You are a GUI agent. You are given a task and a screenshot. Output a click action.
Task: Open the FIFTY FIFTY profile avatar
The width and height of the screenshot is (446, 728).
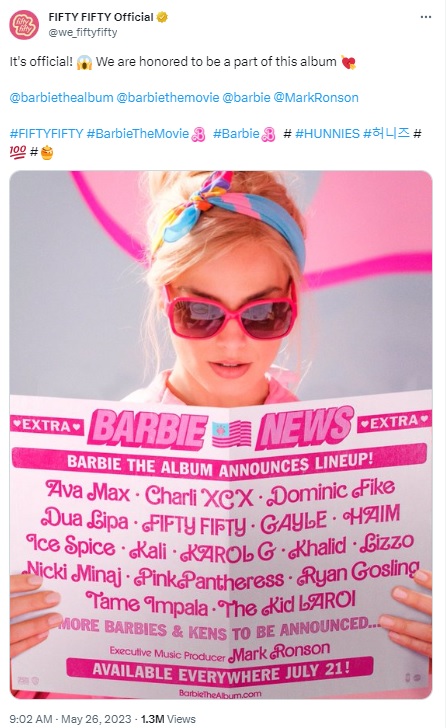tap(24, 25)
